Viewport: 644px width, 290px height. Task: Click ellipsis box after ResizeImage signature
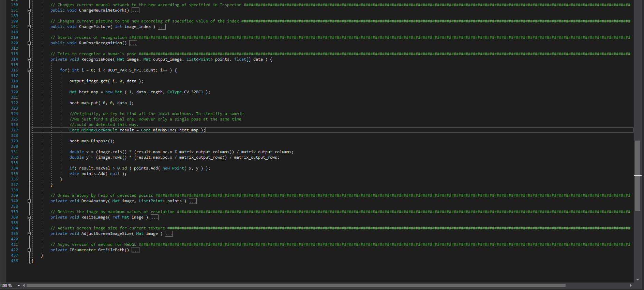(x=154, y=218)
